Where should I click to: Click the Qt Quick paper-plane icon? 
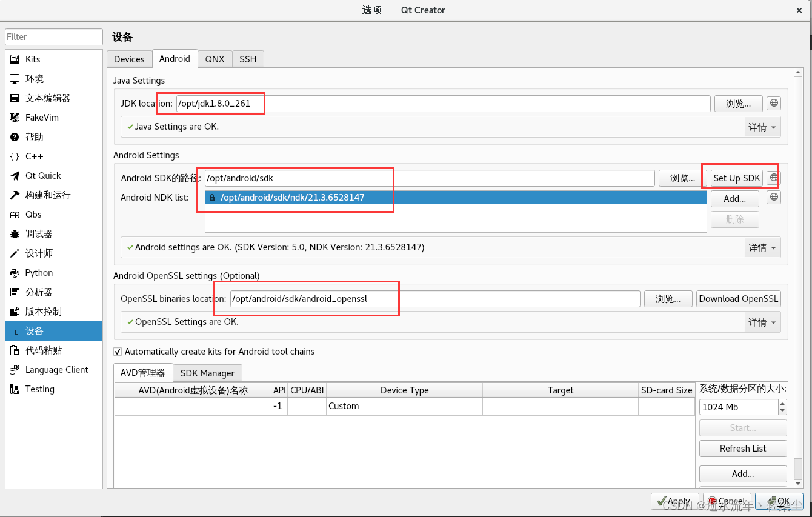coord(15,176)
